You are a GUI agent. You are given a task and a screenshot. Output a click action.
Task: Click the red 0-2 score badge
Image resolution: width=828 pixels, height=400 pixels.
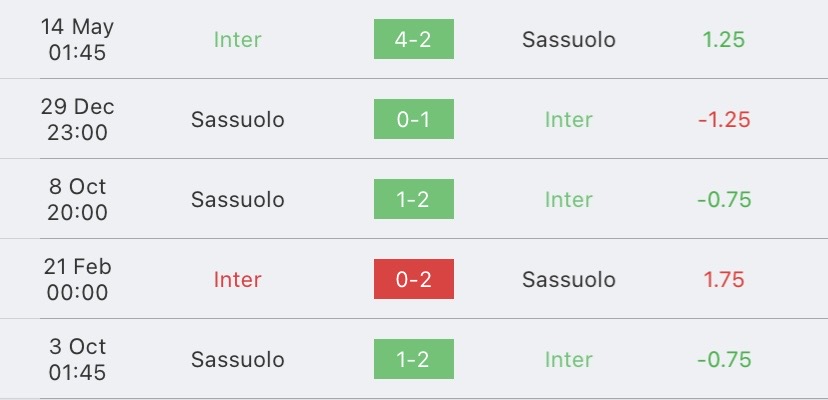coord(413,279)
